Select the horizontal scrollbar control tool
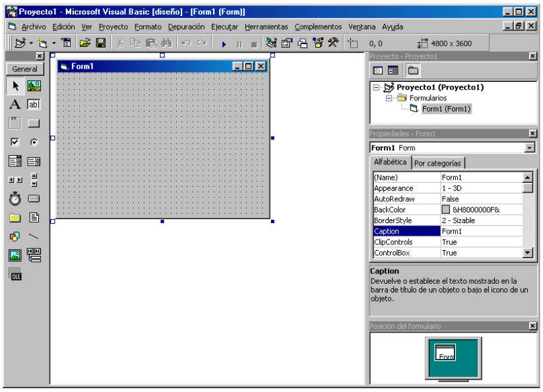Screen dimensions: 543x392 click(15, 180)
